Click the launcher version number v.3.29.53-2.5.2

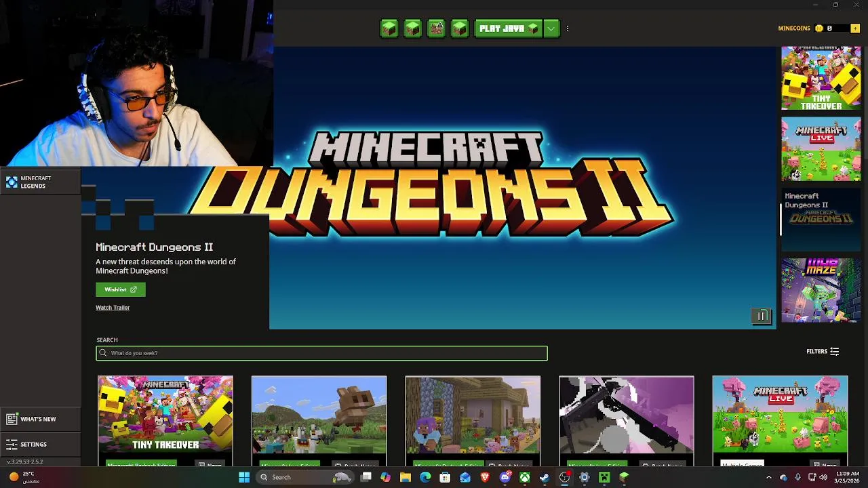point(25,462)
